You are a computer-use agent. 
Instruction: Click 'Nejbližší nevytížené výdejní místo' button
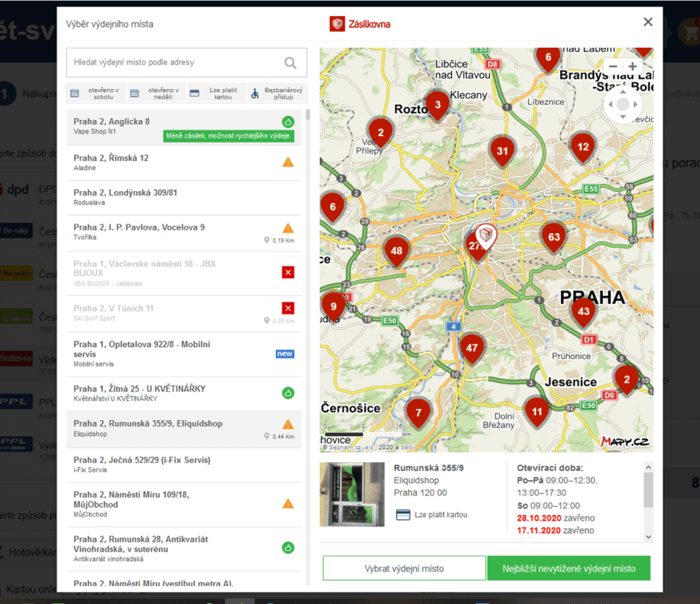pos(569,568)
